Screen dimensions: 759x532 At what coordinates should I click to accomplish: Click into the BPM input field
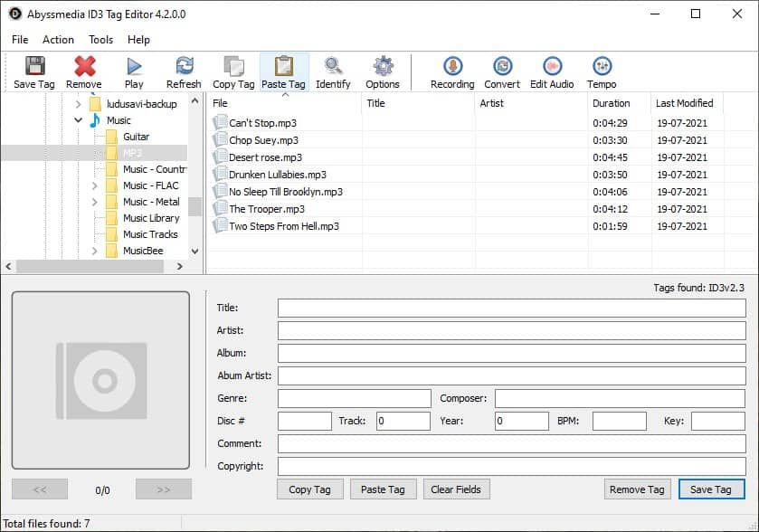[x=620, y=421]
